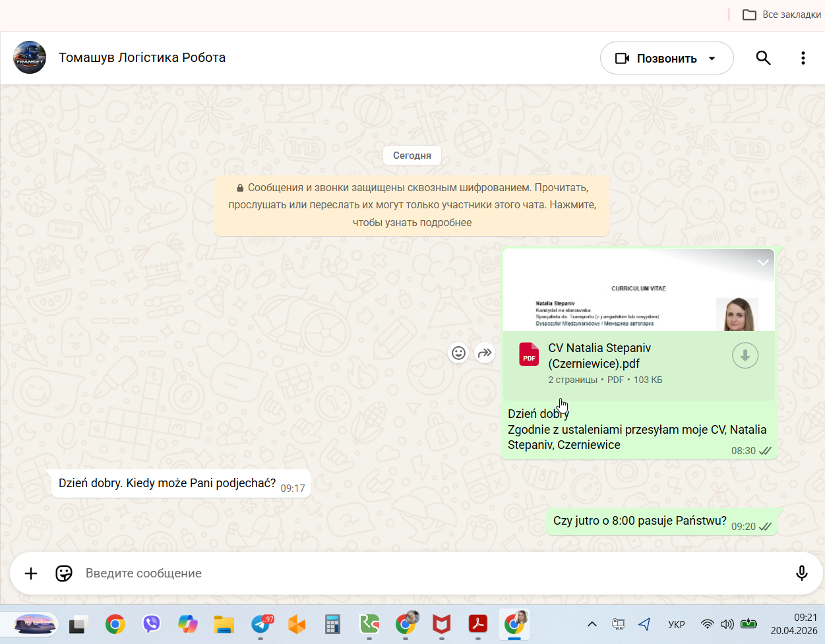Image resolution: width=825 pixels, height=644 pixels.
Task: Open the green phone app in the taskbar
Action: 369,624
